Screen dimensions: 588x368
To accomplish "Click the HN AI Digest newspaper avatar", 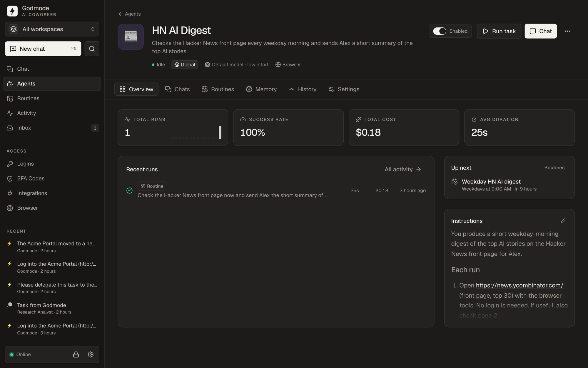I will pos(131,37).
